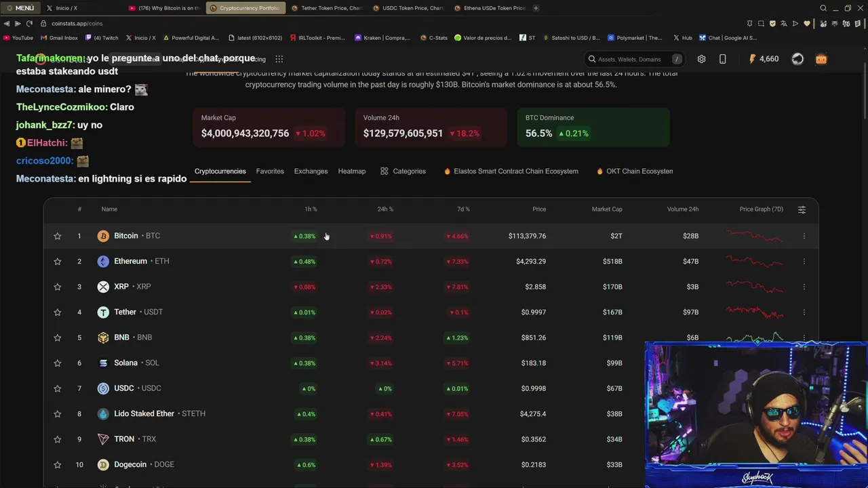Mark BNB as favorite with star

58,338
